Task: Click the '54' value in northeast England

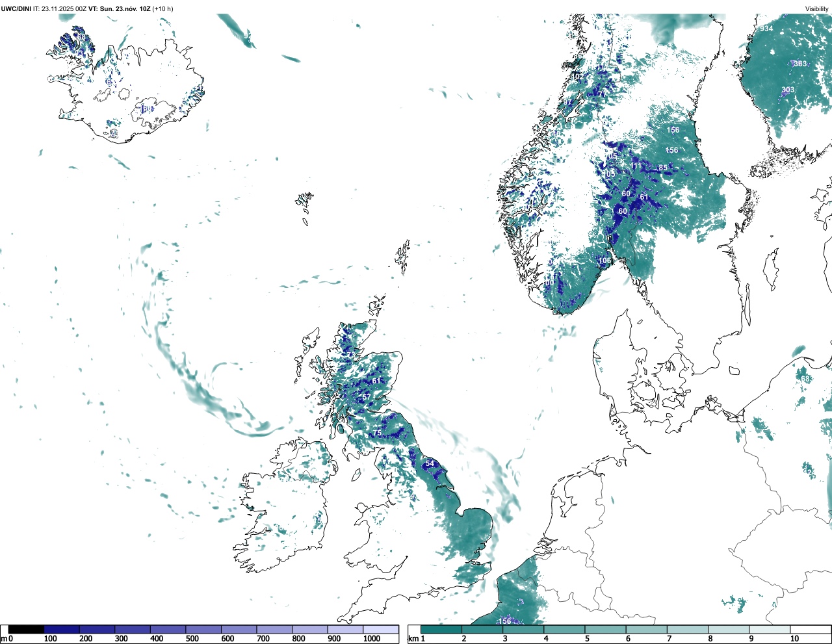Action: coord(430,463)
